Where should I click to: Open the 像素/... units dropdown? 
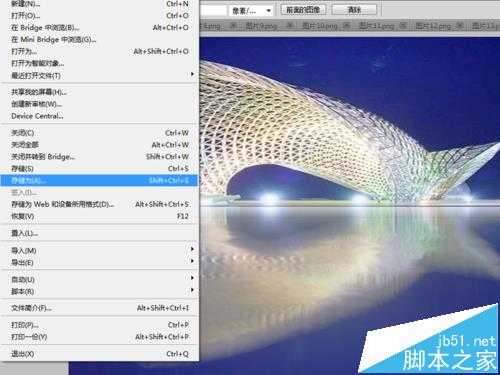[251, 11]
